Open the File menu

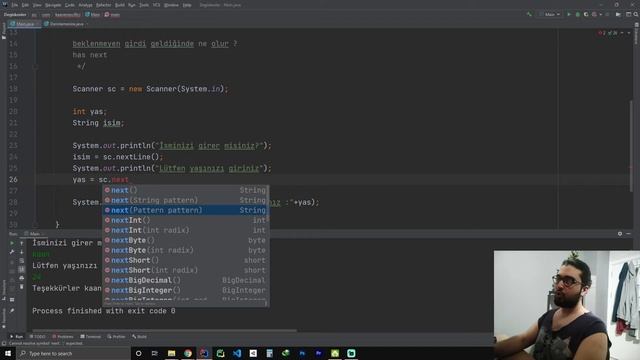[15, 5]
